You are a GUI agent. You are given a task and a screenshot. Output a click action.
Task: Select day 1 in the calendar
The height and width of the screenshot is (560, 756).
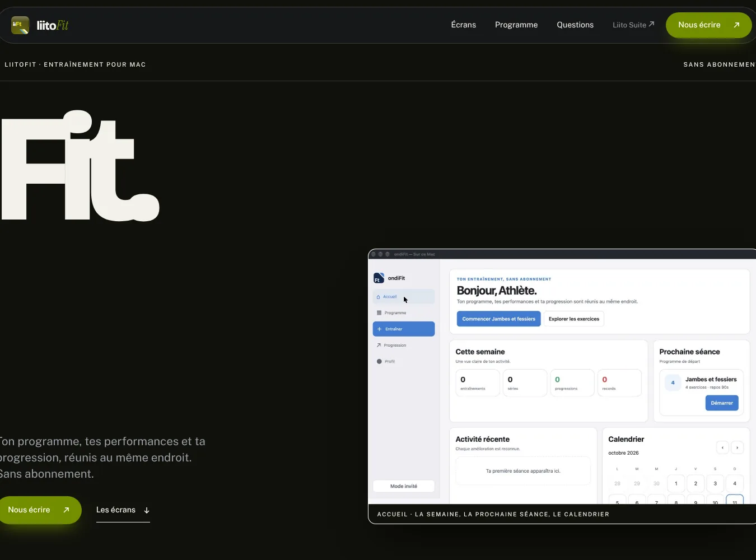click(x=676, y=483)
